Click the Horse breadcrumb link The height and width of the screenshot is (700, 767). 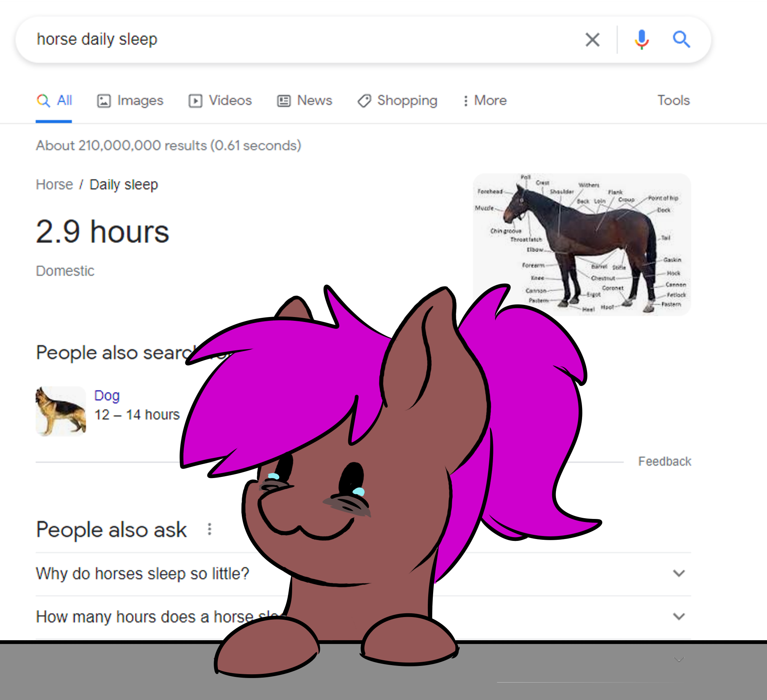click(x=55, y=184)
